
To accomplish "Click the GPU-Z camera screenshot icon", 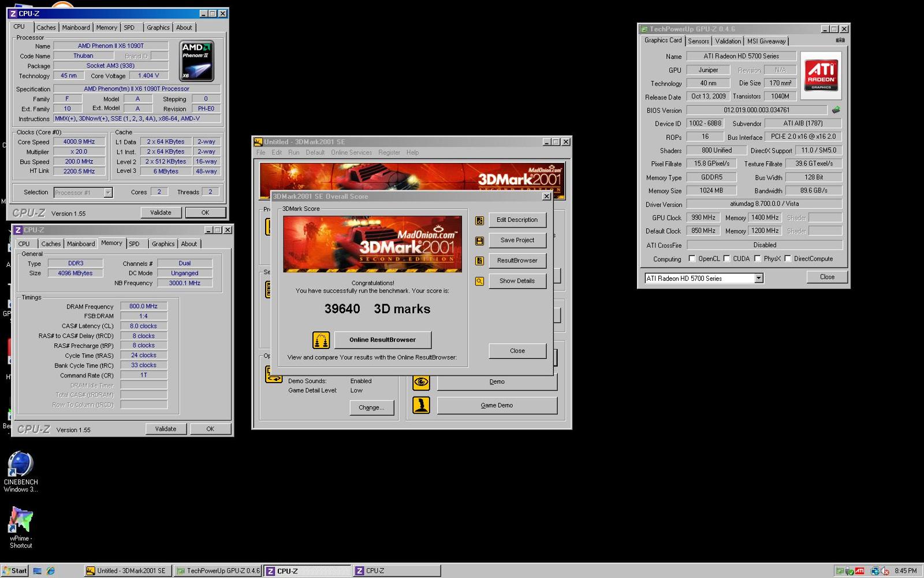I will coord(840,40).
